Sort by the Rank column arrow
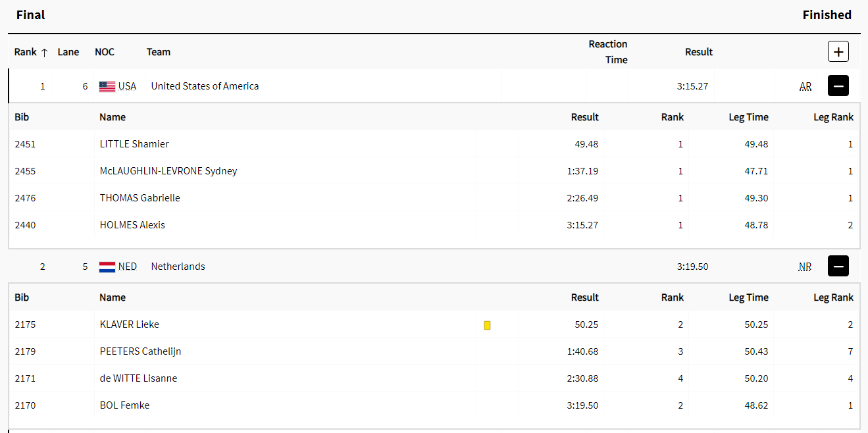This screenshot has height=433, width=868. click(x=44, y=53)
